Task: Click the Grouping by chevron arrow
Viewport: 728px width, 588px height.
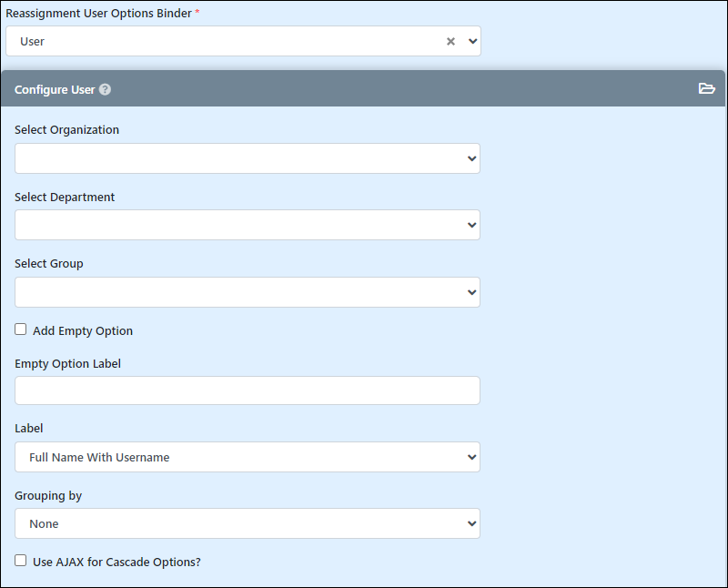Action: [x=471, y=523]
